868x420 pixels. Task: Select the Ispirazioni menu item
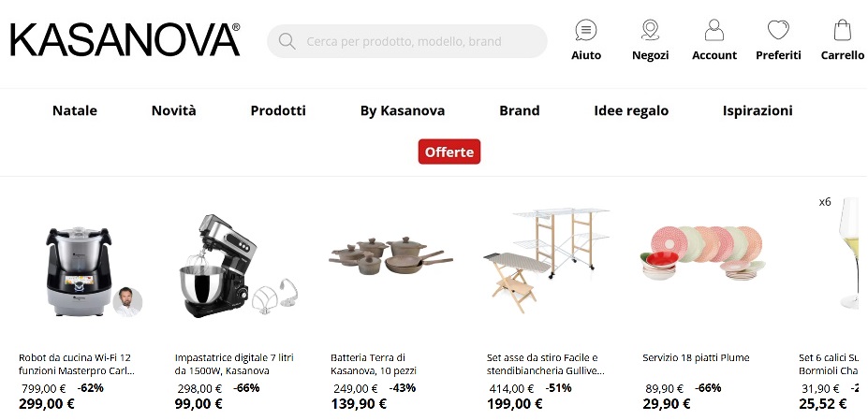point(758,110)
